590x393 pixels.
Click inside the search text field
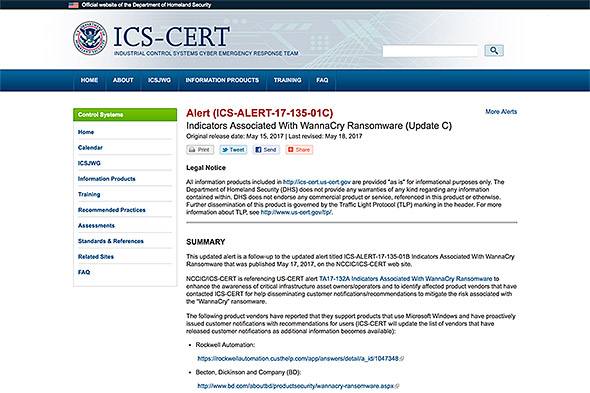(430, 50)
